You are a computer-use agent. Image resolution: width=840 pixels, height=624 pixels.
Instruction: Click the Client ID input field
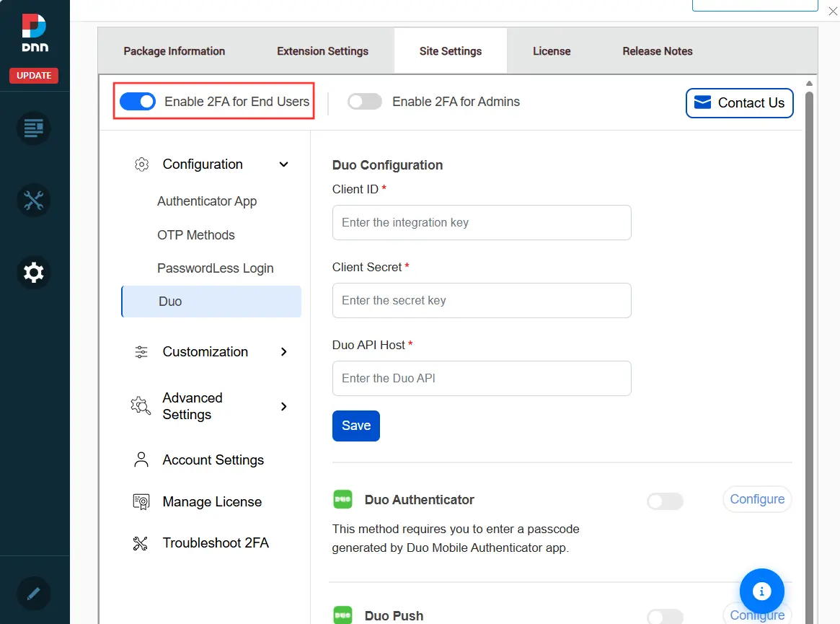pyautogui.click(x=482, y=222)
